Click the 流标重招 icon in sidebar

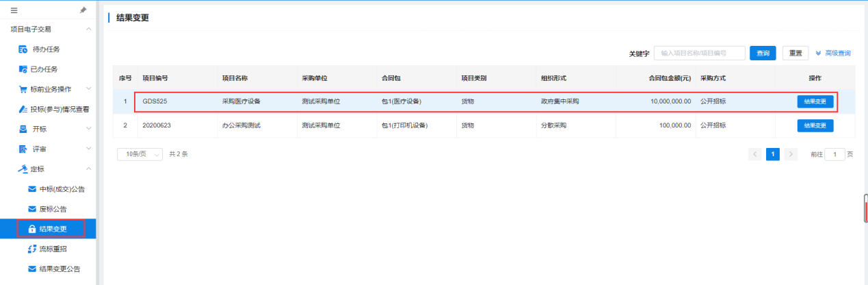(31, 249)
